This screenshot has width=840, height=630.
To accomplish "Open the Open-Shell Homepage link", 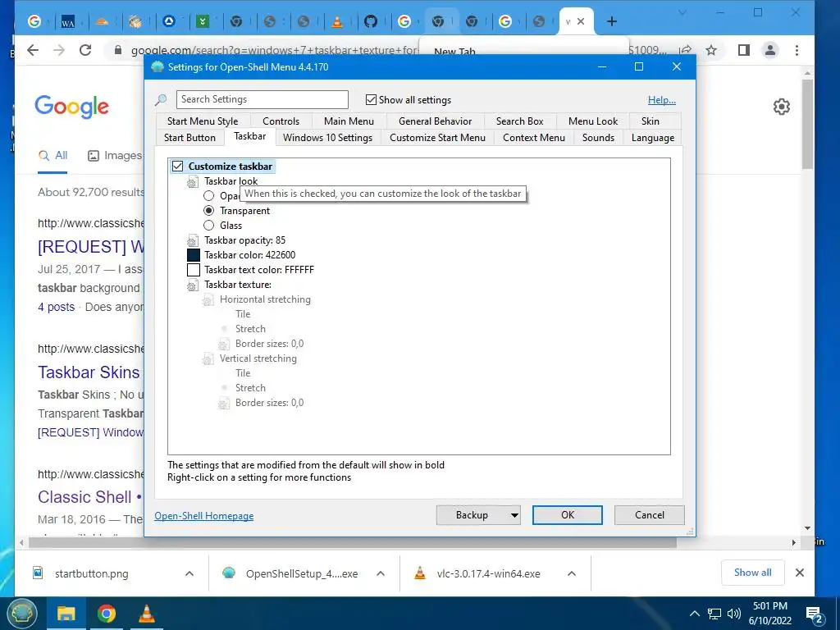I will pyautogui.click(x=203, y=516).
